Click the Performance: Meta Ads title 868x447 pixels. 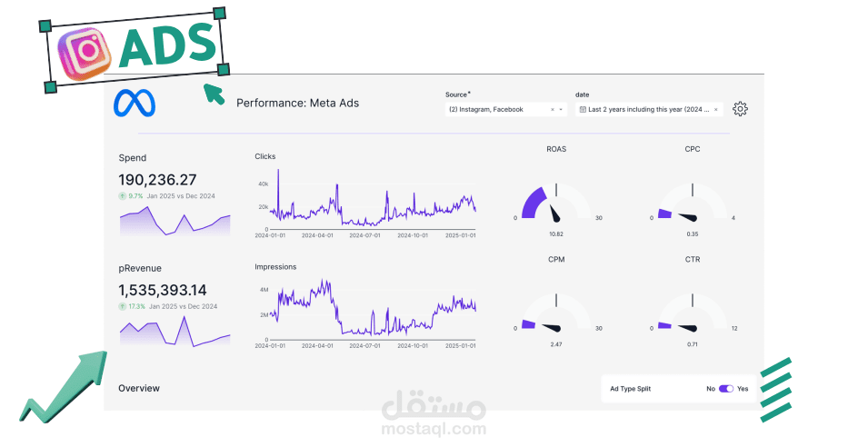pyautogui.click(x=298, y=103)
